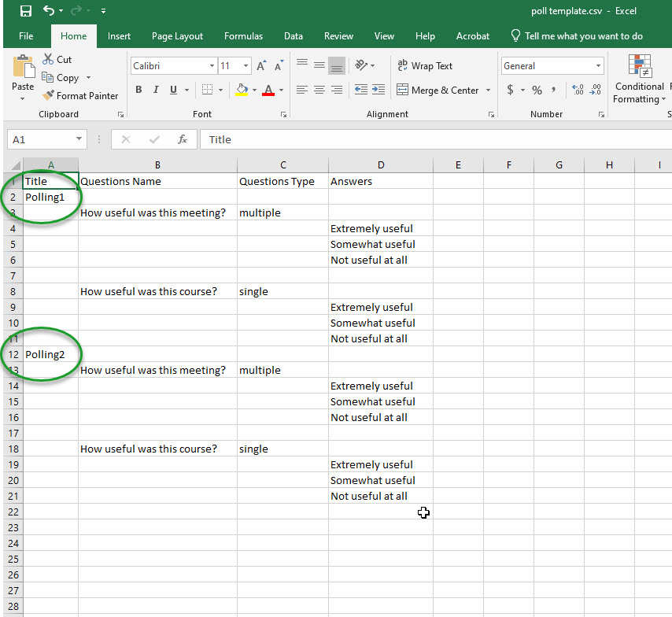This screenshot has height=617, width=672.
Task: Apply bold formatting
Action: 138,90
